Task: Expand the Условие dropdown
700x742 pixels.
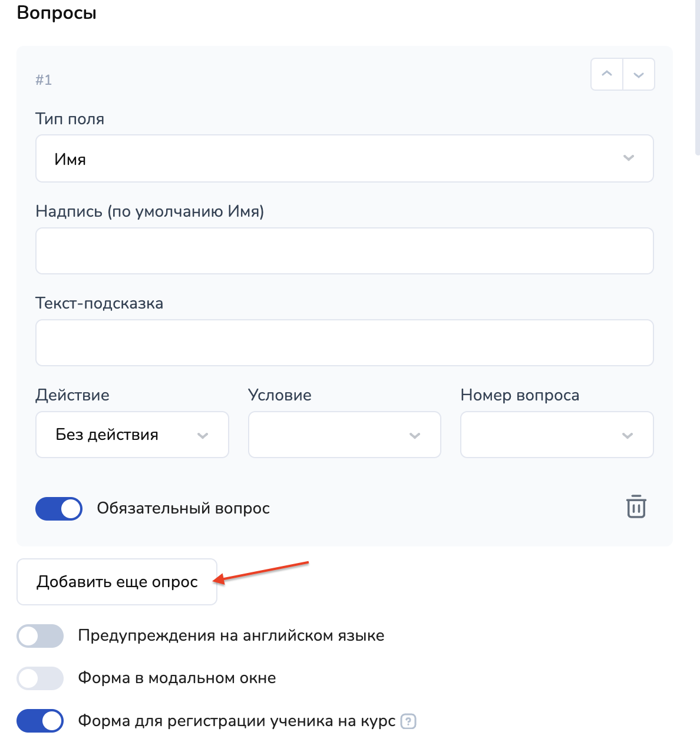Action: [345, 435]
